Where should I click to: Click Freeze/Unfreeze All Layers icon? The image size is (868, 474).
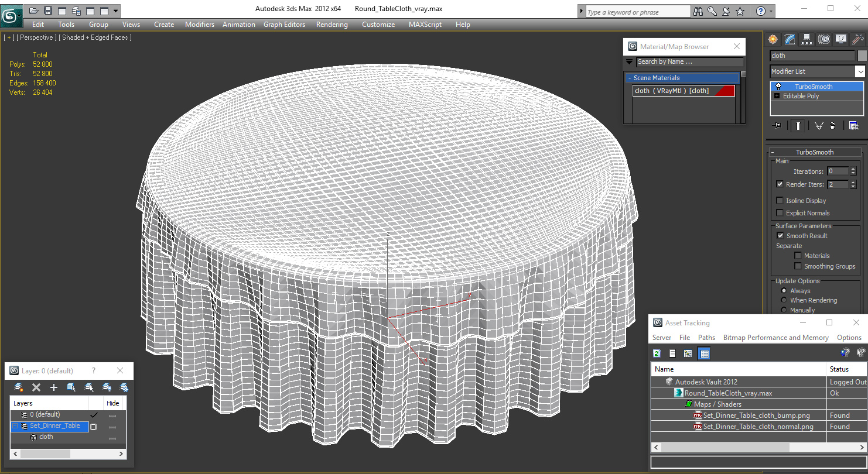[124, 387]
